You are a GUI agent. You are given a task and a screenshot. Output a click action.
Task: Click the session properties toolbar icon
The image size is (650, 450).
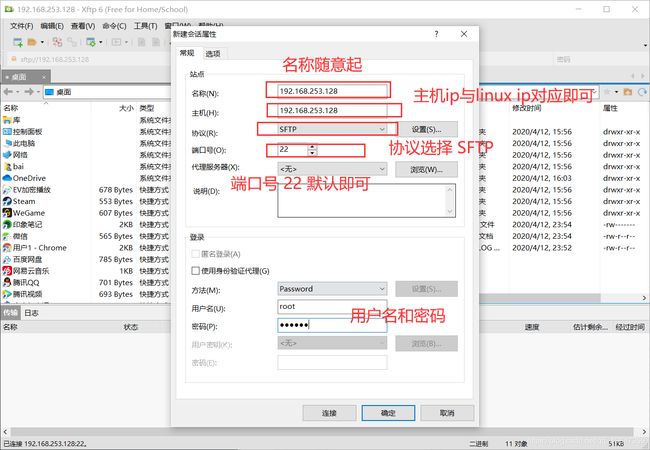pyautogui.click(x=90, y=42)
